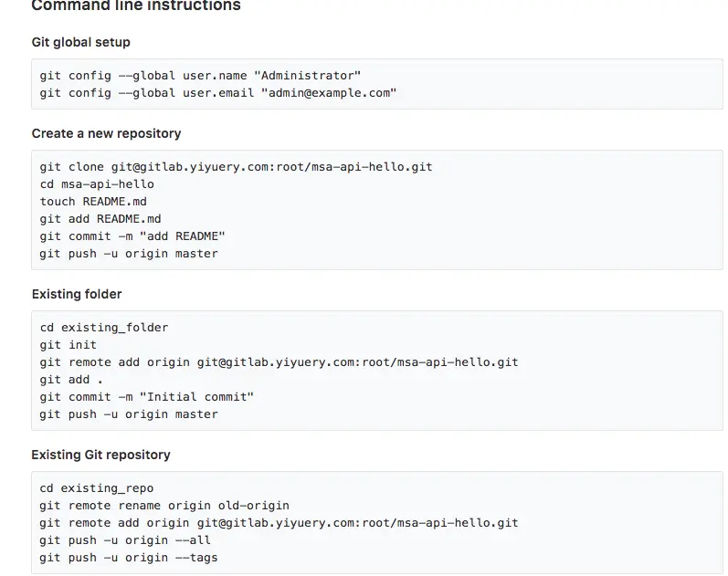Click the "cd existing_repo" line
The image size is (728, 576).
click(97, 488)
